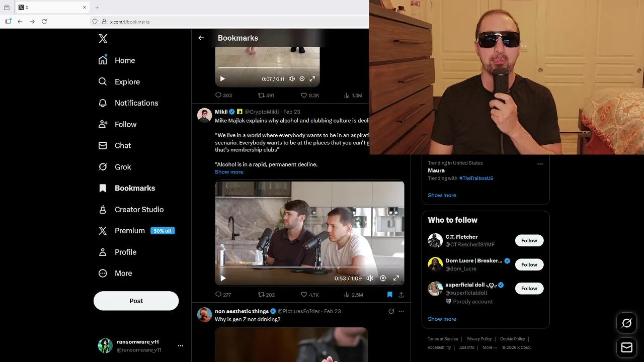Mute the top video volume icon

coord(292,79)
